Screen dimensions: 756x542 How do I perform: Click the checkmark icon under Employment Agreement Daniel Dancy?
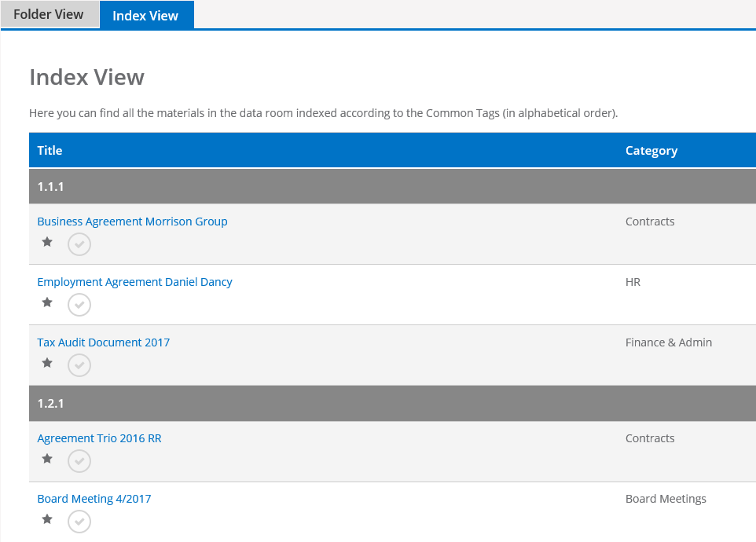coord(79,305)
